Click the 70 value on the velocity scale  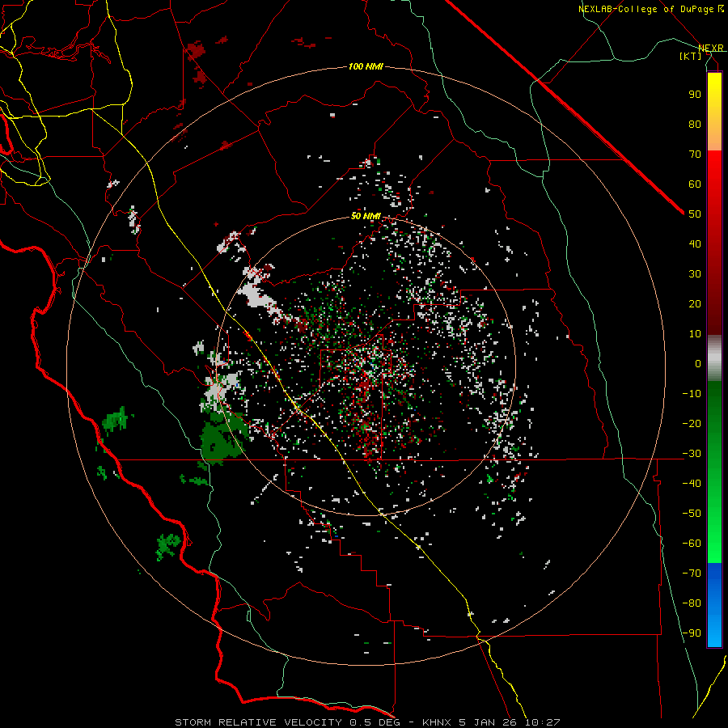click(x=695, y=154)
